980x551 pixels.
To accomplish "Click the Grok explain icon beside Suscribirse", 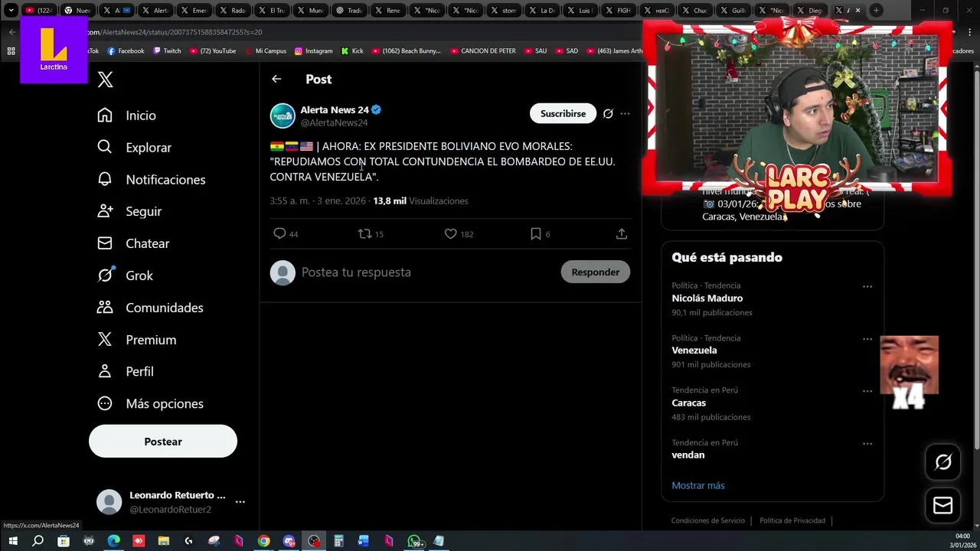I will [608, 113].
